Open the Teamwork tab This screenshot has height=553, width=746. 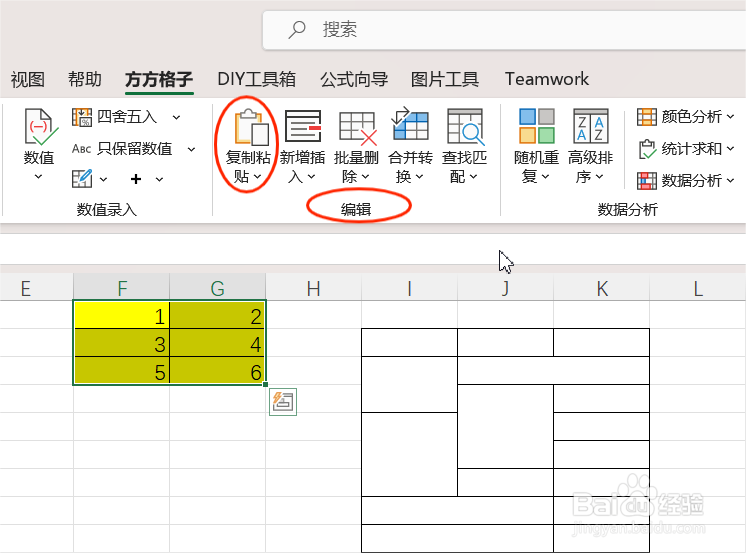click(x=547, y=79)
